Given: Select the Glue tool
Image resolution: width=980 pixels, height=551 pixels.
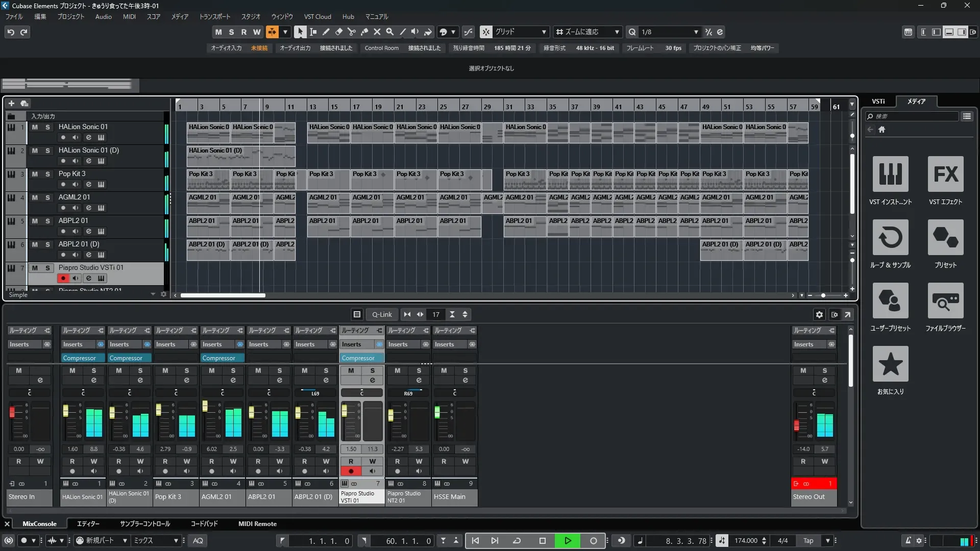Looking at the screenshot, I should coord(364,32).
